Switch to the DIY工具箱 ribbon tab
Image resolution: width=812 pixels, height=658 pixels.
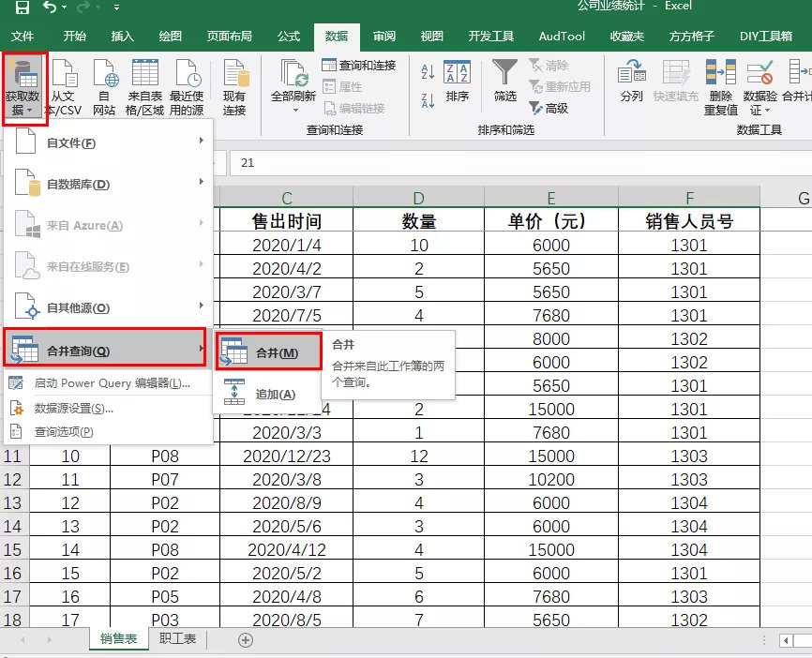(766, 37)
